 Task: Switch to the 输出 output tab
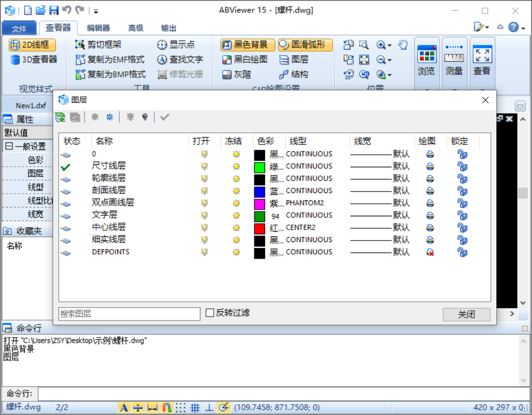click(x=168, y=28)
